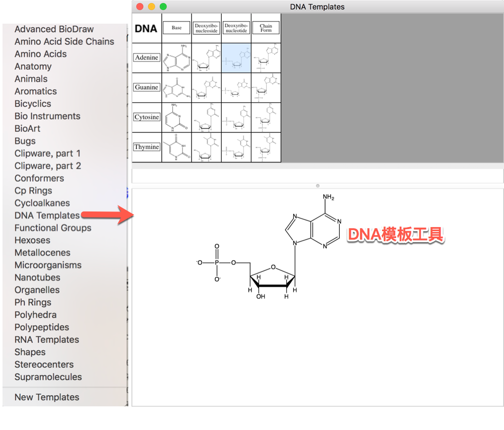Click green zoom button of DNA Templates

pyautogui.click(x=163, y=7)
